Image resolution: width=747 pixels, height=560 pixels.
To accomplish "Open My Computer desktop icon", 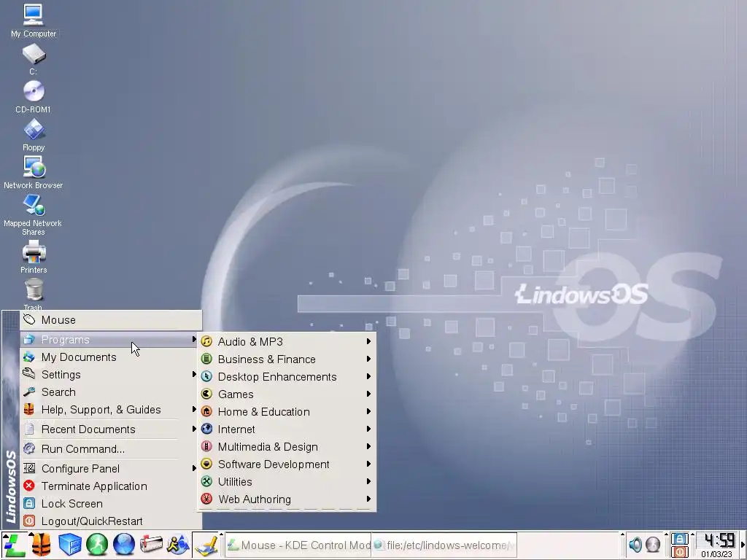I will [34, 20].
